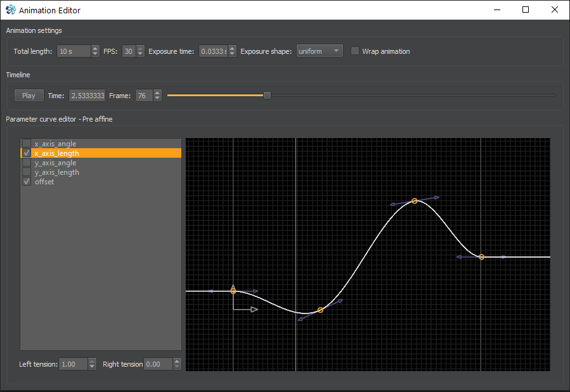This screenshot has width=570, height=392.
Task: Maximize the Animation Editor window
Action: coord(525,9)
